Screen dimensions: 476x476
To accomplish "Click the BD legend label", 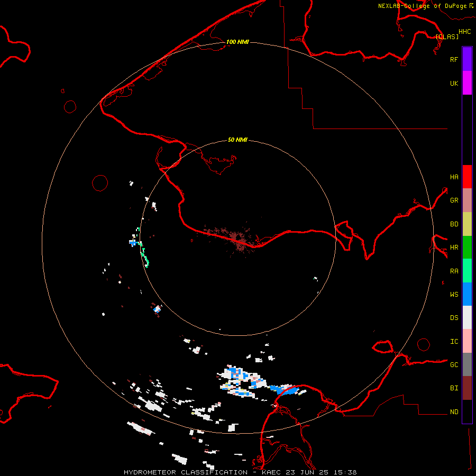I will [x=454, y=224].
